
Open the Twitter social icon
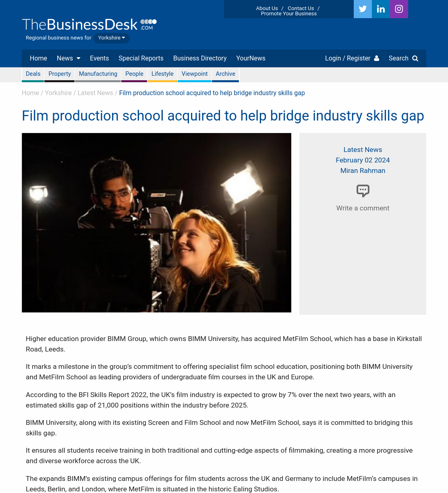click(363, 9)
